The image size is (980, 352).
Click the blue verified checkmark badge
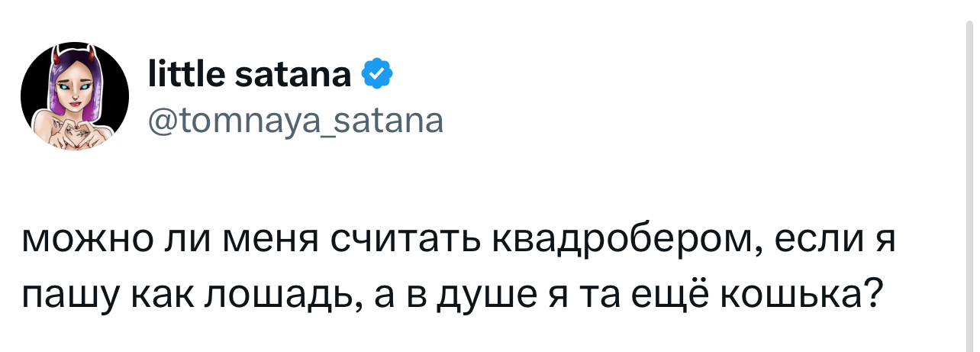point(377,74)
